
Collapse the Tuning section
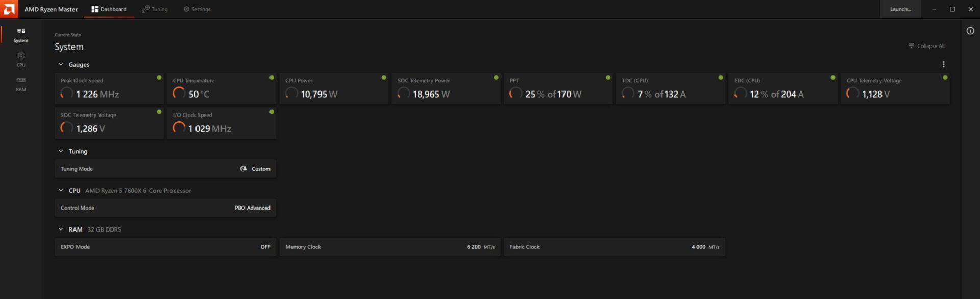coord(61,151)
